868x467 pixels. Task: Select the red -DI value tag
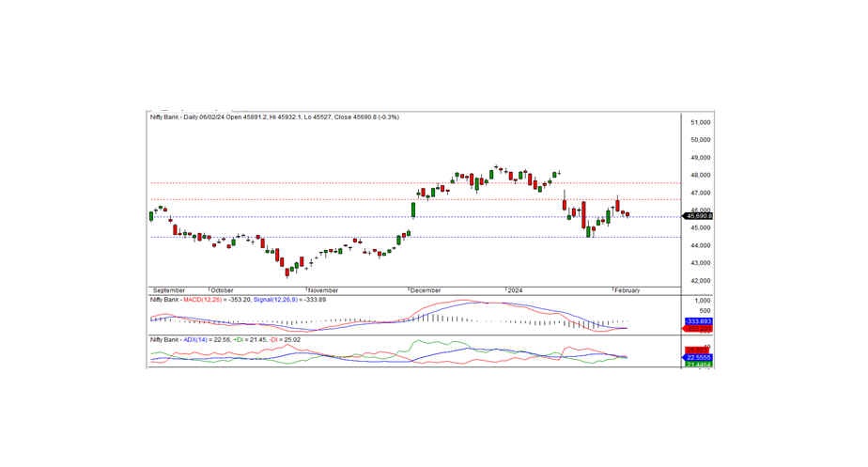(699, 350)
